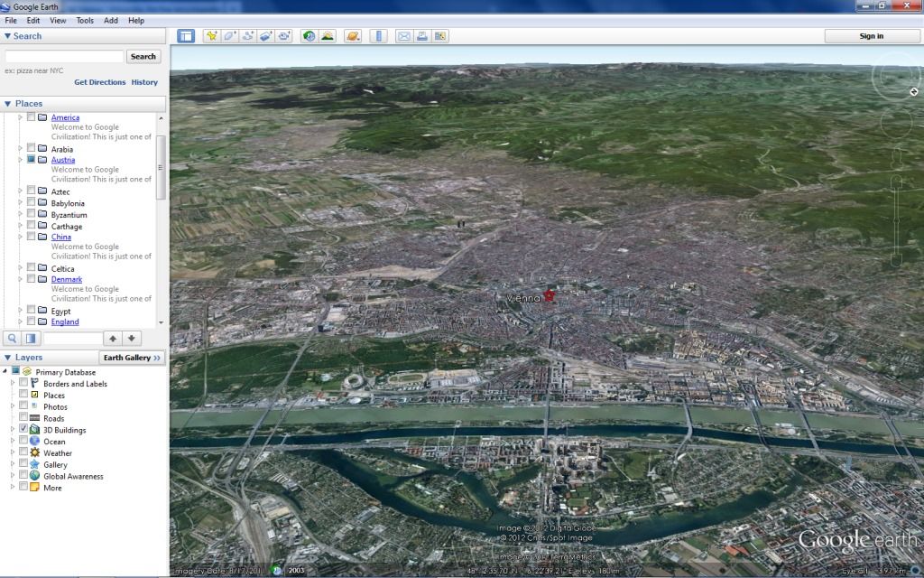Image resolution: width=924 pixels, height=578 pixels.
Task: Show sunlight across the landscape icon
Action: tap(327, 36)
